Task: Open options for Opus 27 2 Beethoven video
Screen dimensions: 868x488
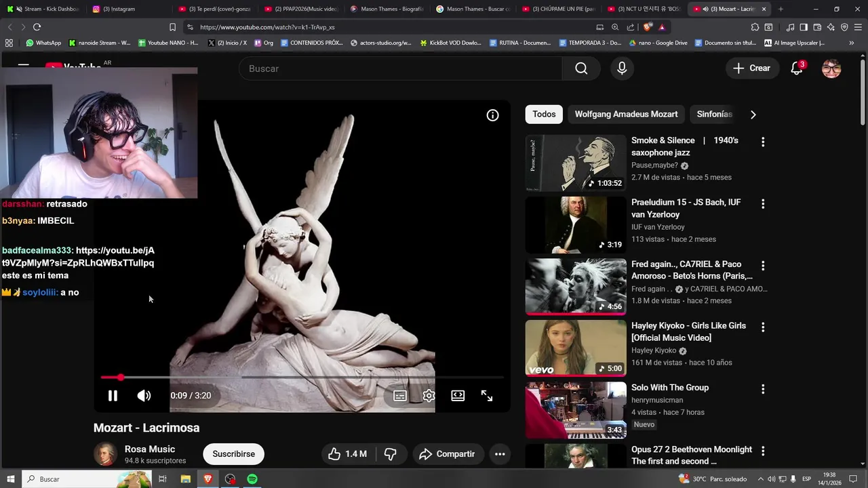Action: tap(763, 451)
